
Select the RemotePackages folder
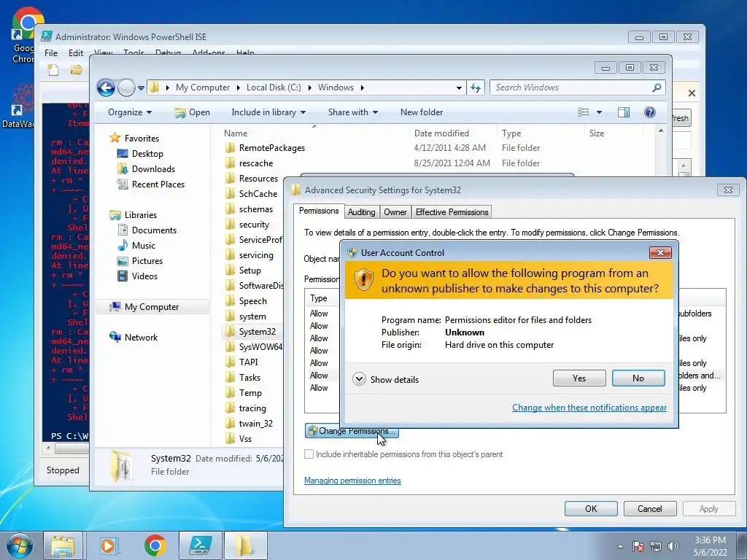tap(271, 148)
